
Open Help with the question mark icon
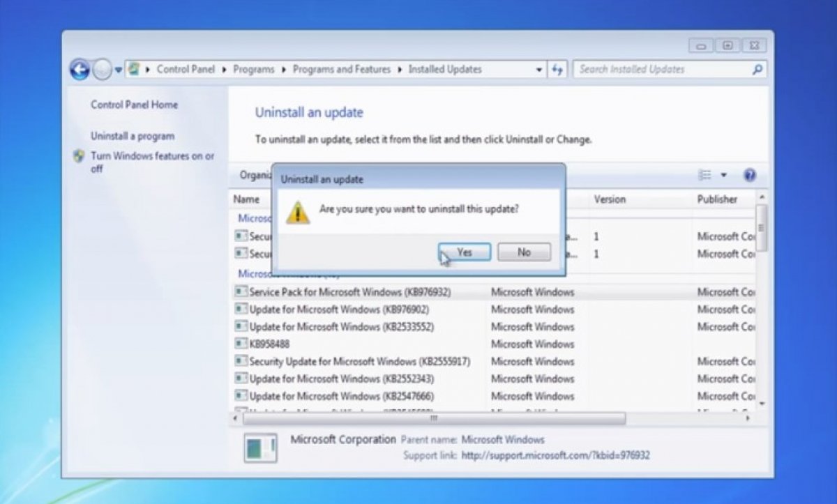coord(750,175)
